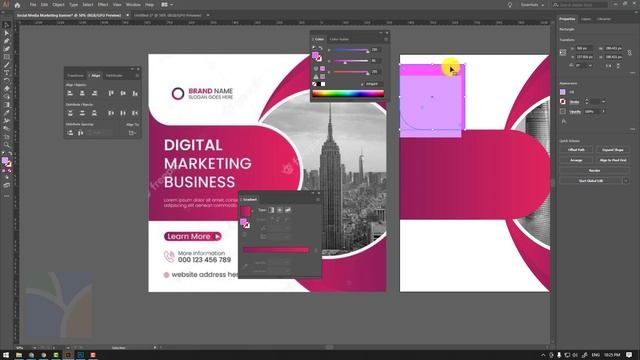Open the rotate angle dropdown
Screen dimensions: 640x360
590,65
